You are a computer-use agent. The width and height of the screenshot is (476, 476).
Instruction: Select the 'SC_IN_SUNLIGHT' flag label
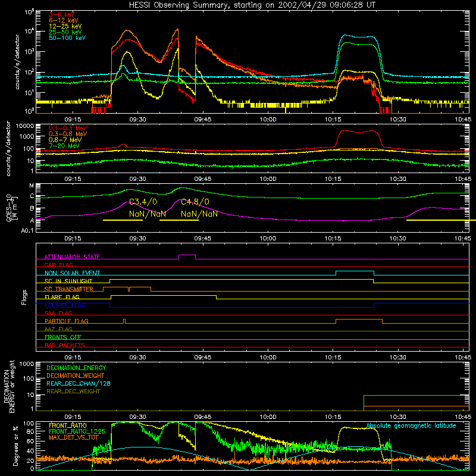68,281
